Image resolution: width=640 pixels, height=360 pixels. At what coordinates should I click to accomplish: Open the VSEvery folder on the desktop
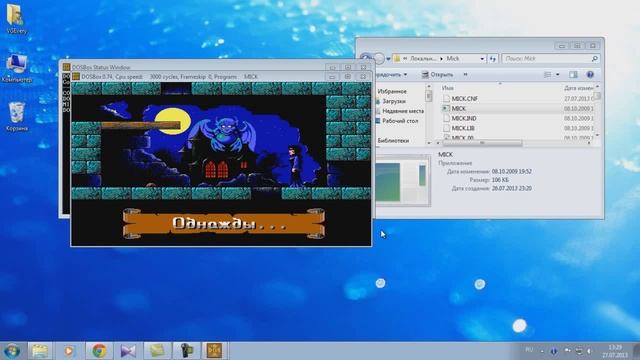point(16,18)
